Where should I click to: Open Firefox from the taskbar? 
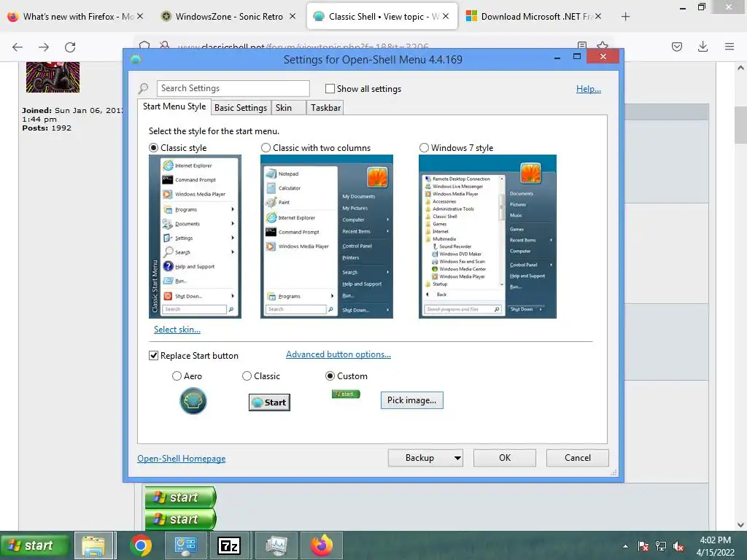point(322,545)
